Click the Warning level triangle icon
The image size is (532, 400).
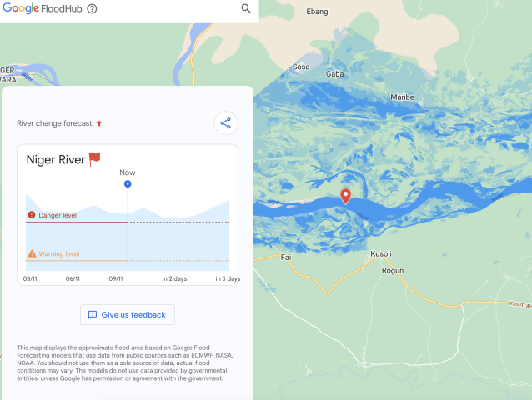tap(32, 253)
